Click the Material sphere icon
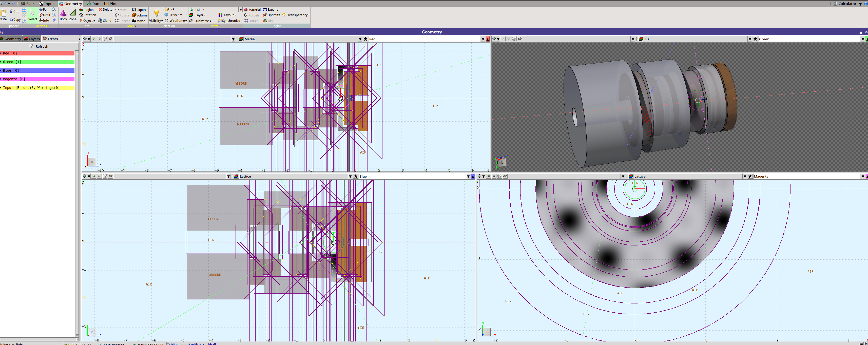This screenshot has height=345, width=868. [x=246, y=10]
